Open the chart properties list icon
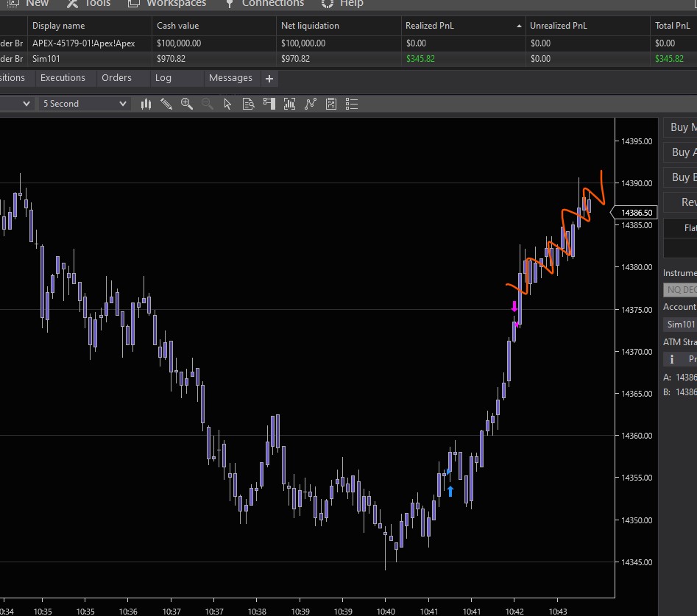 (352, 104)
